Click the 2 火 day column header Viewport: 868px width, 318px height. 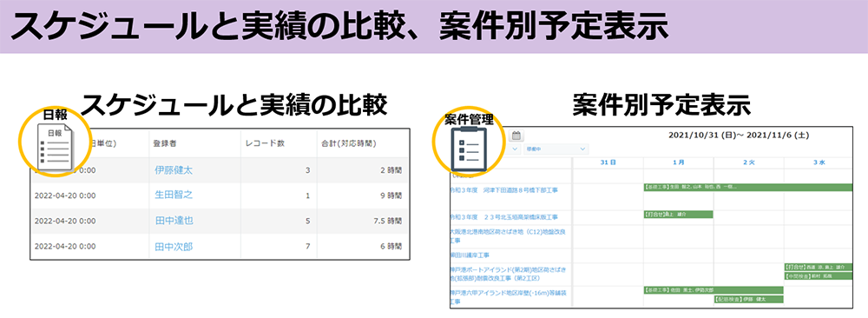[749, 162]
